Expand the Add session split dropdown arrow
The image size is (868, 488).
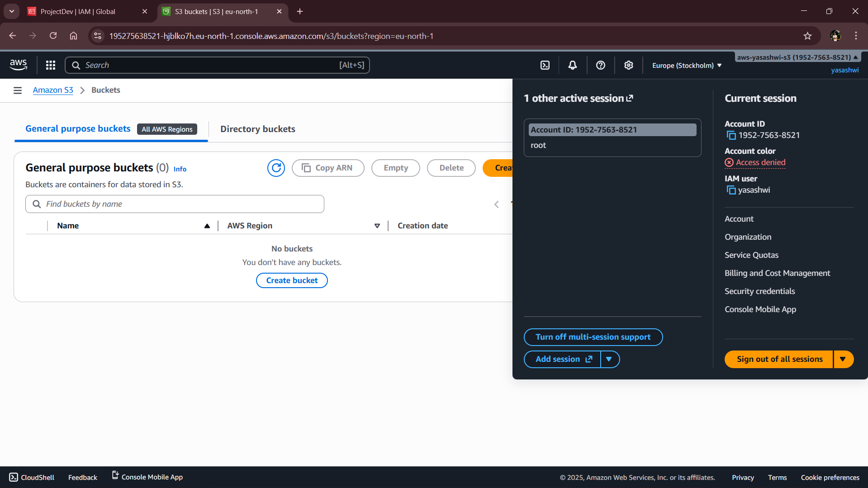(x=610, y=359)
